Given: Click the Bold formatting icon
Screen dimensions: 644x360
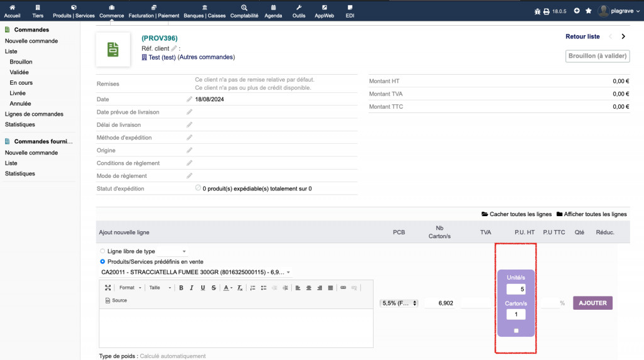Looking at the screenshot, I should coord(181,288).
